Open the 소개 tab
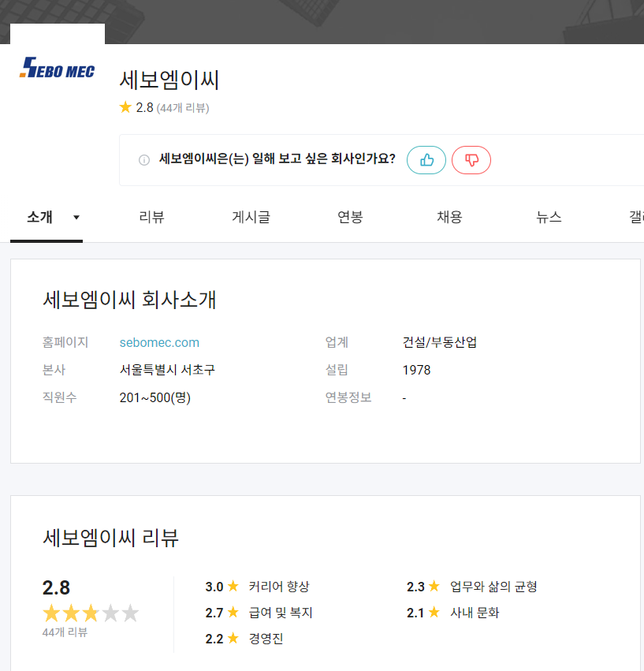This screenshot has height=671, width=644. (x=39, y=217)
